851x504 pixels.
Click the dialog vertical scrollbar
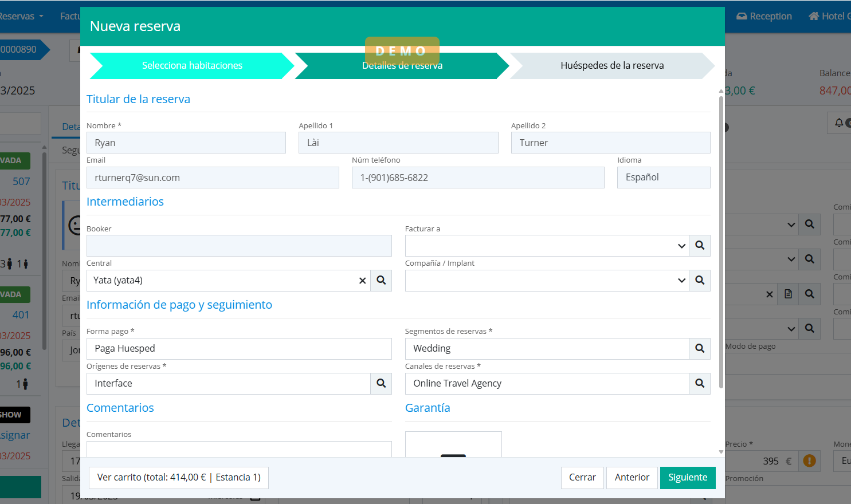(x=721, y=241)
